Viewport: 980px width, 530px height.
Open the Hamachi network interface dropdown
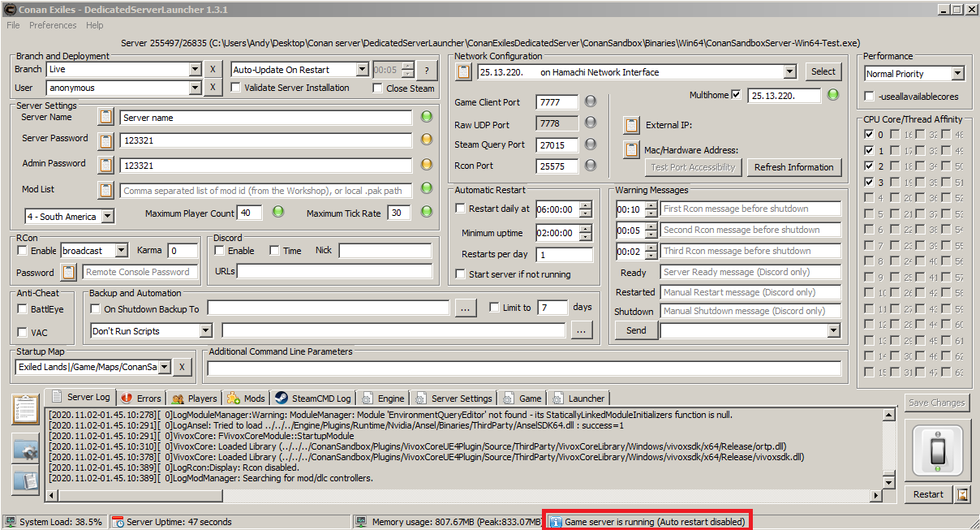point(790,72)
